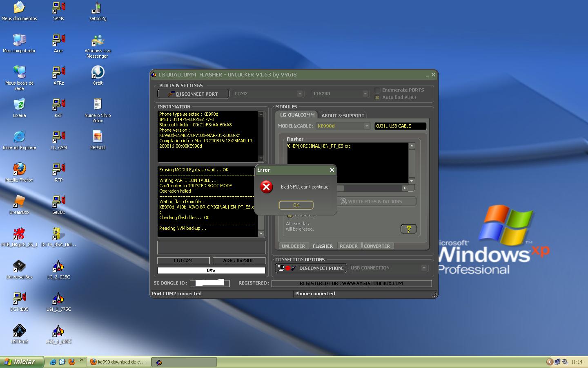Screen dimensions: 588x368
Task: Switch to READER tab
Action: [349, 246]
